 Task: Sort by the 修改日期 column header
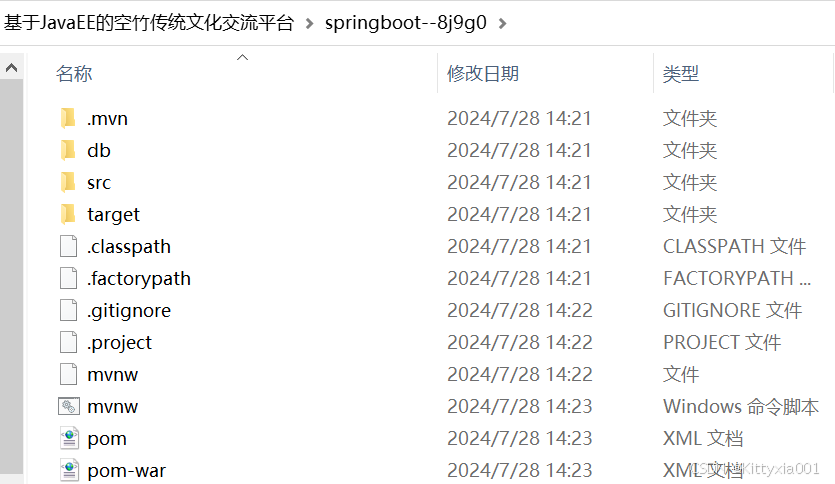pyautogui.click(x=482, y=73)
